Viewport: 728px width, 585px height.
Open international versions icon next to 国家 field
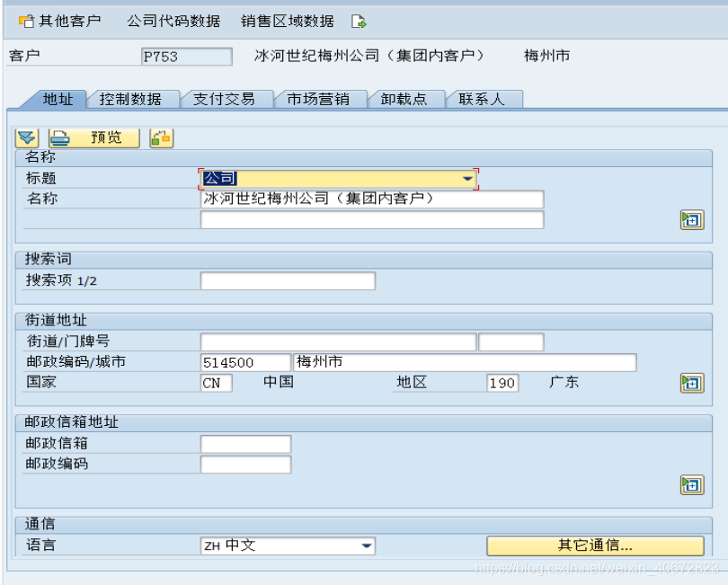pos(691,383)
